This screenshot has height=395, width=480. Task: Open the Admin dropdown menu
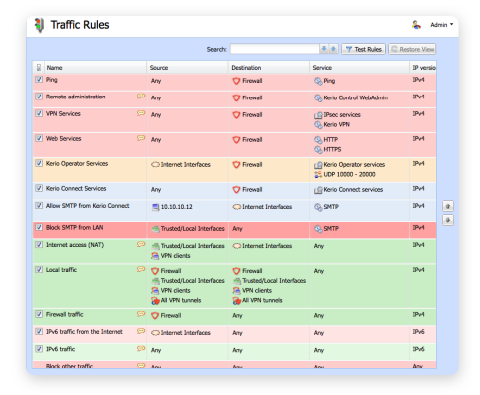(x=441, y=25)
